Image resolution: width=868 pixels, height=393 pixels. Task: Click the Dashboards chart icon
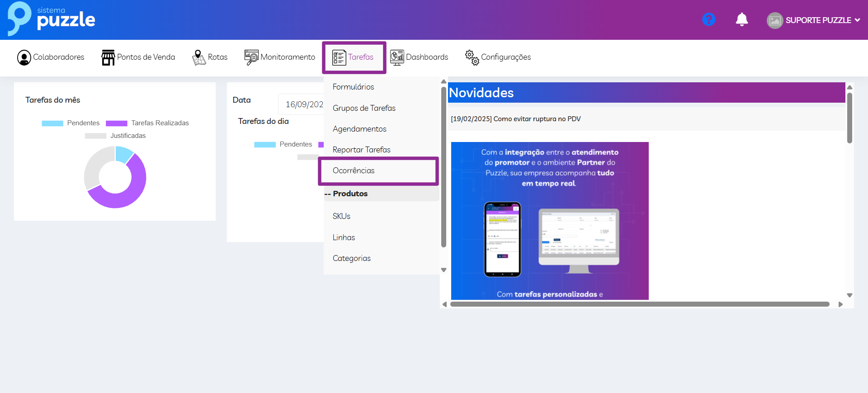397,57
